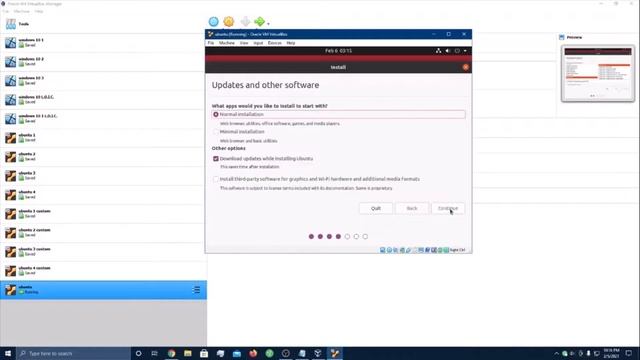Viewport: 640px width, 360px height.
Task: Select the 'windows 10 2' virtual machine
Action: (x=103, y=62)
